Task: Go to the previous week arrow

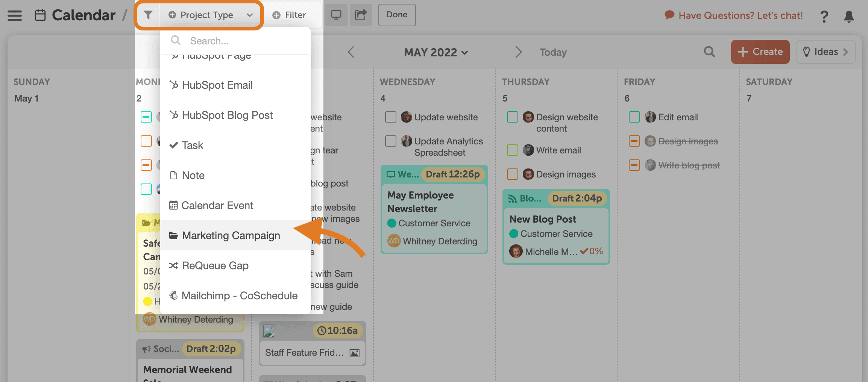Action: pyautogui.click(x=351, y=52)
